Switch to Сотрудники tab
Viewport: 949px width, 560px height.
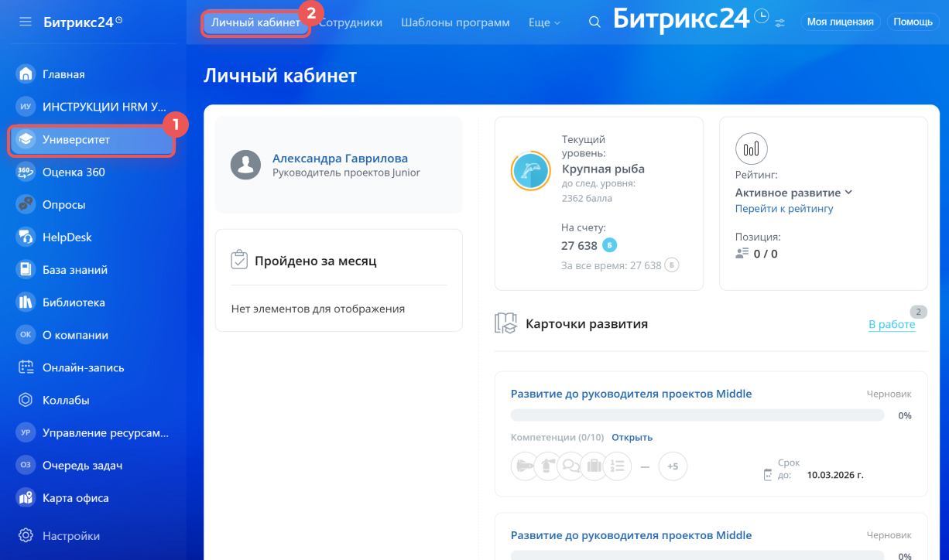(x=351, y=22)
